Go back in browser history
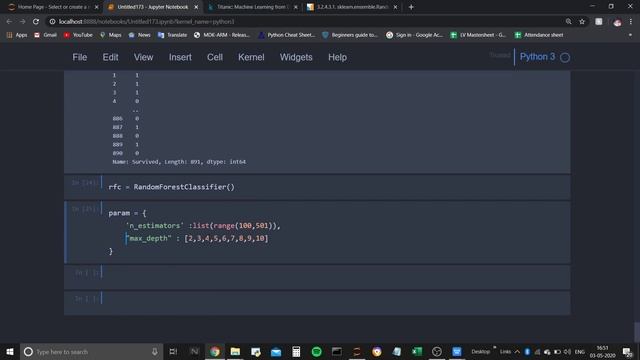The width and height of the screenshot is (640, 360). pyautogui.click(x=9, y=21)
